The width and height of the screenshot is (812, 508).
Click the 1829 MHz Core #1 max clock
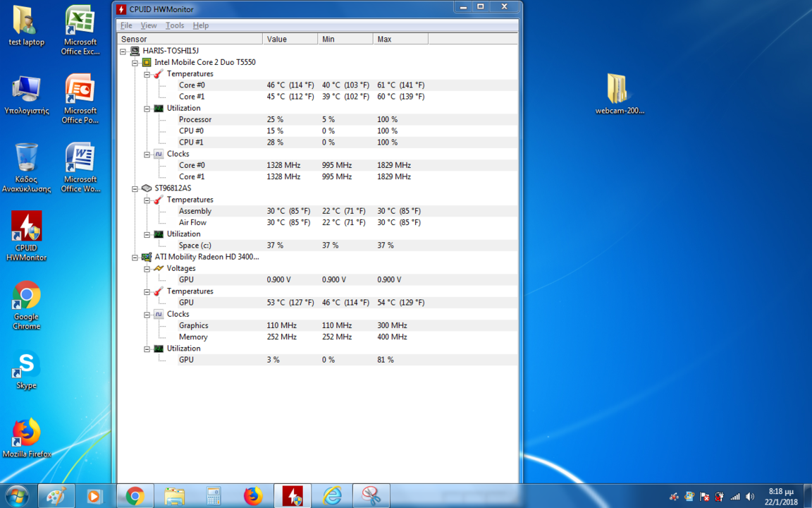[394, 177]
